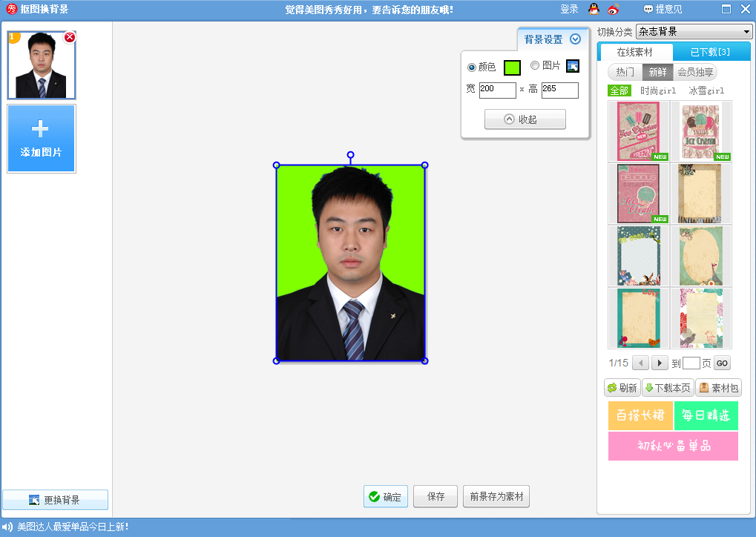Image resolution: width=756 pixels, height=537 pixels.
Task: Pick the dotted frame with flowers template
Action: coord(638,256)
